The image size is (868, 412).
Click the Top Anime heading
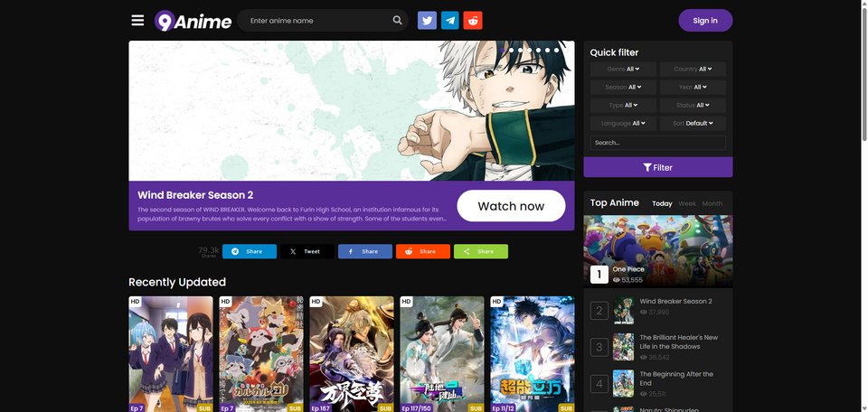tap(615, 202)
